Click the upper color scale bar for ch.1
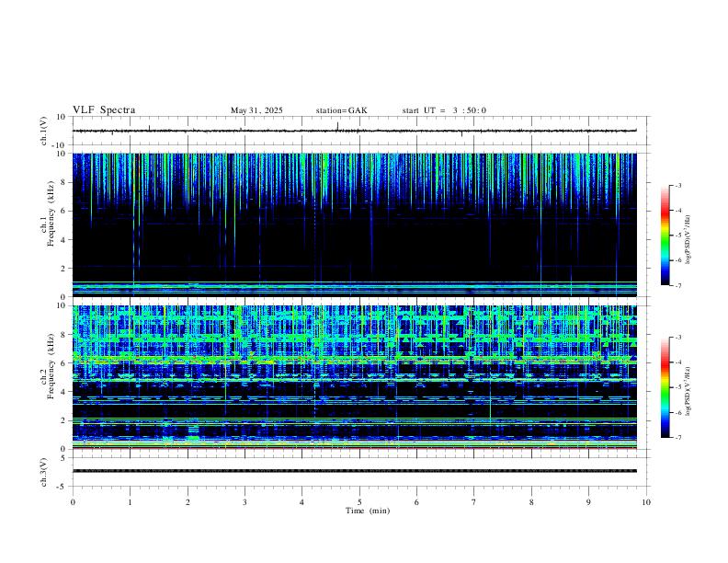The width and height of the screenshot is (728, 563). pos(665,236)
